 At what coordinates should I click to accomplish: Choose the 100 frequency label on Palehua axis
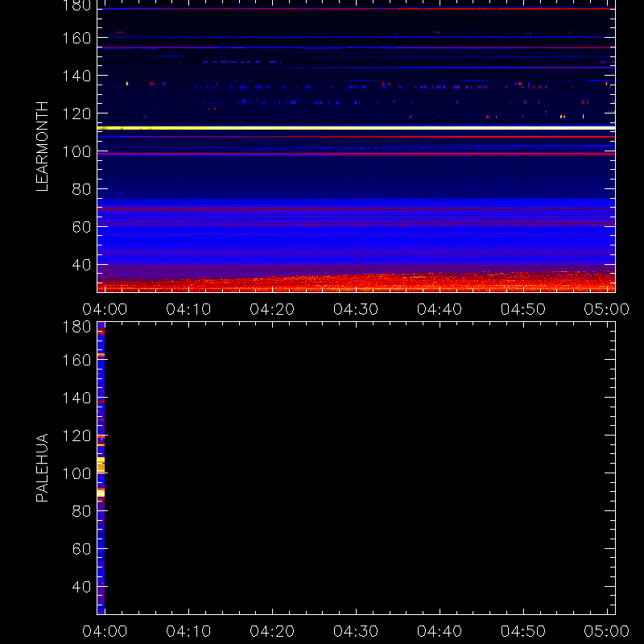point(76,473)
